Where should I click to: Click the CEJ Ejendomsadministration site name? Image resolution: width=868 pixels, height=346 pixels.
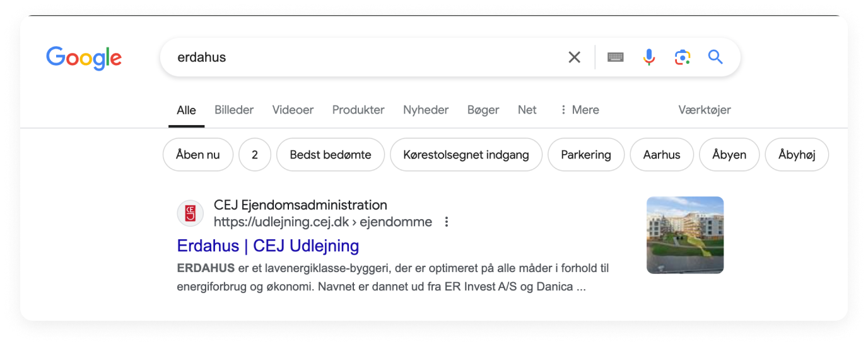click(300, 205)
